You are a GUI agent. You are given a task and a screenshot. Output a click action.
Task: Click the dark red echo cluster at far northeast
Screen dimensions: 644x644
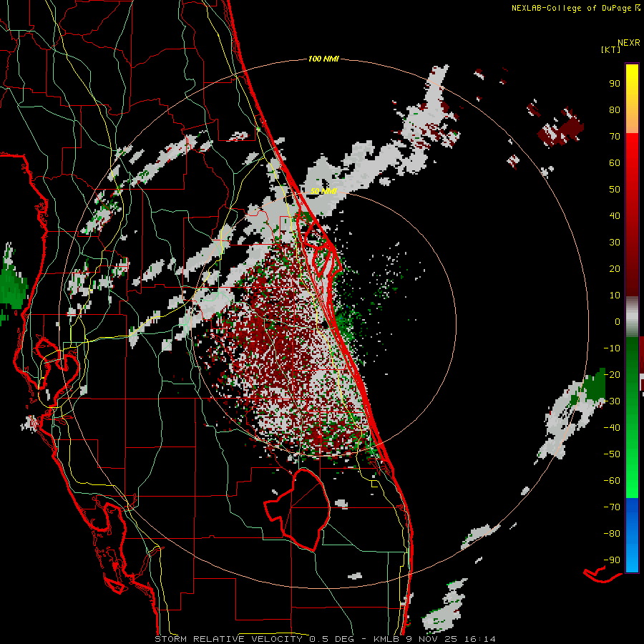pos(560,128)
